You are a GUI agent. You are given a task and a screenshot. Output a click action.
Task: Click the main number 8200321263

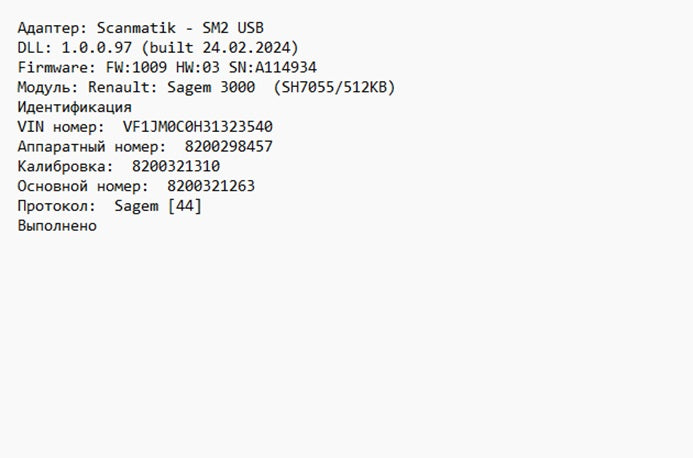coord(211,186)
